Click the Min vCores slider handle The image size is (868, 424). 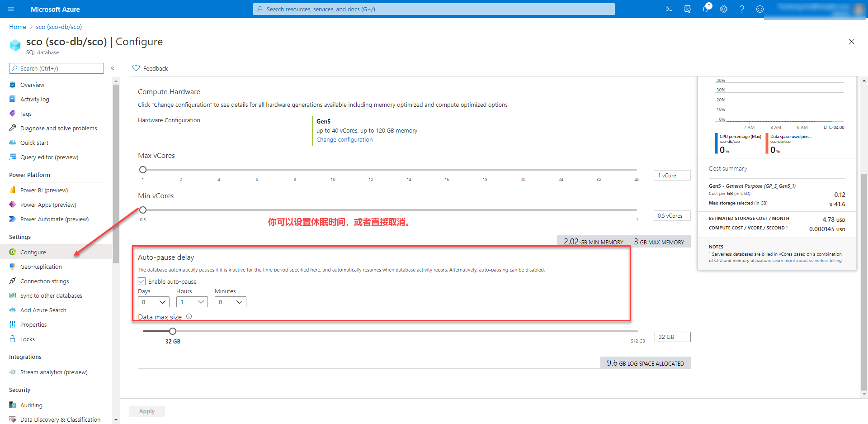pos(143,210)
